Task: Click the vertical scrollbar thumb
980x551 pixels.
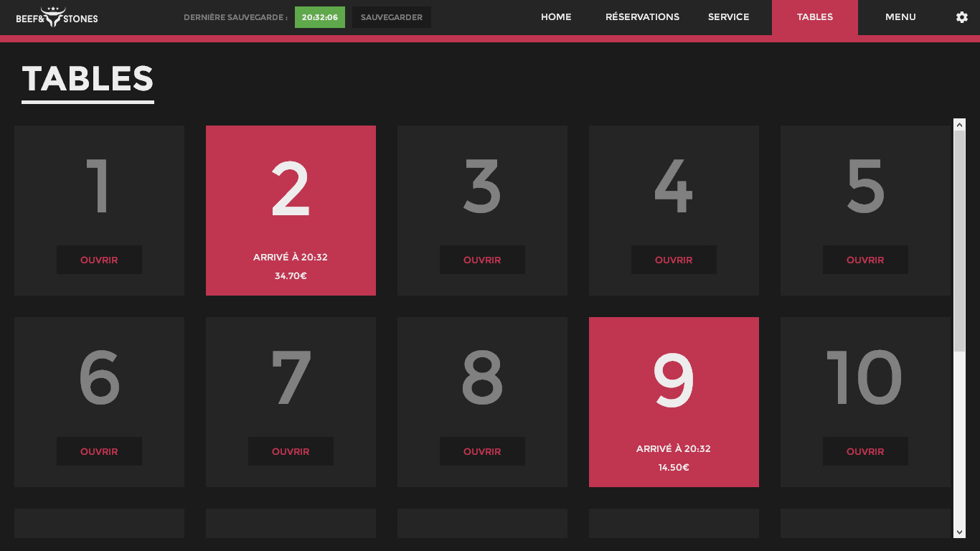Action: pos(959,241)
